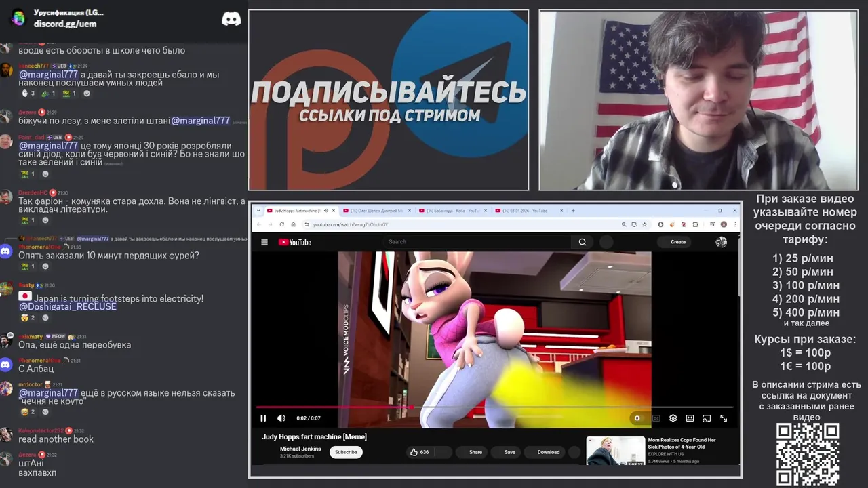
Task: Click the 'Judy Hopps fart machine [Meme]' title
Action: click(314, 437)
